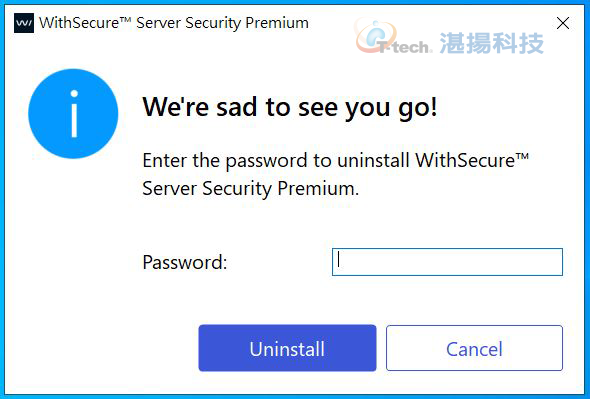Click the white "i" inside the info icon
The height and width of the screenshot is (399, 590).
(74, 114)
